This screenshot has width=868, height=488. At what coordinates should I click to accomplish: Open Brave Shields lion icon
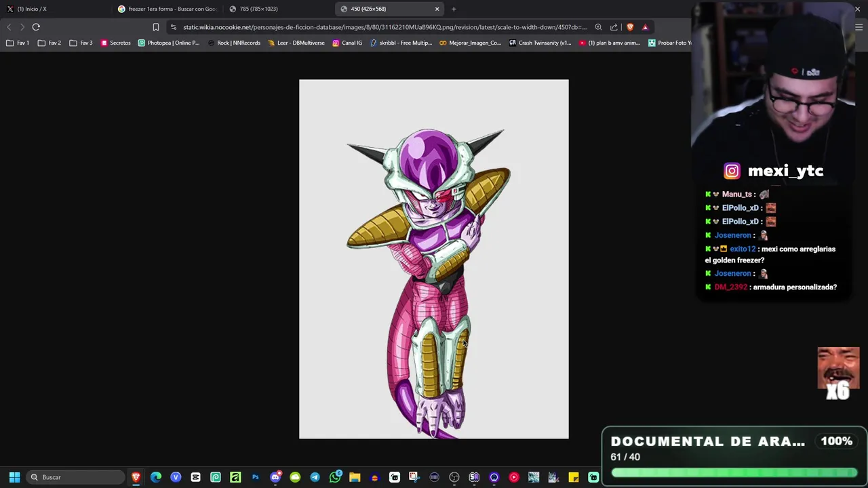pos(630,27)
